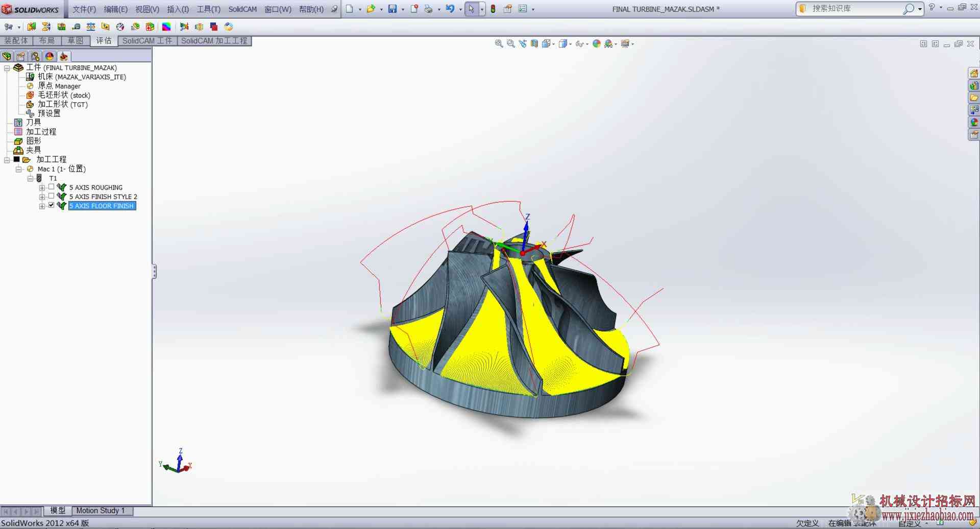Image resolution: width=980 pixels, height=529 pixels.
Task: Collapse the 工件 FINAL TURBINE_MAZAK root node
Action: point(7,68)
